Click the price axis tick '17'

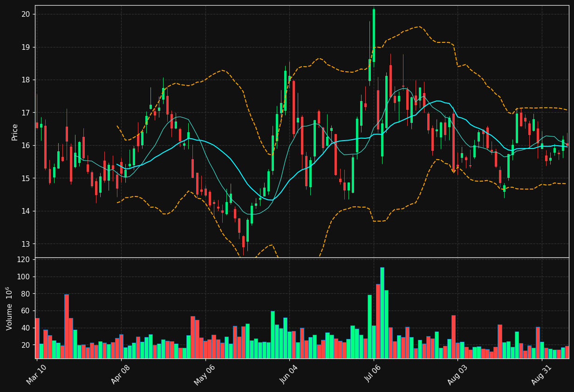(26, 113)
